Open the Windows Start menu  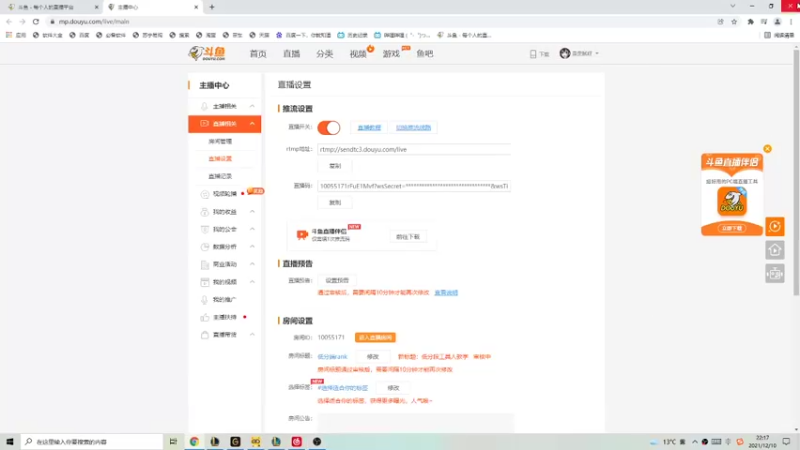[10, 441]
